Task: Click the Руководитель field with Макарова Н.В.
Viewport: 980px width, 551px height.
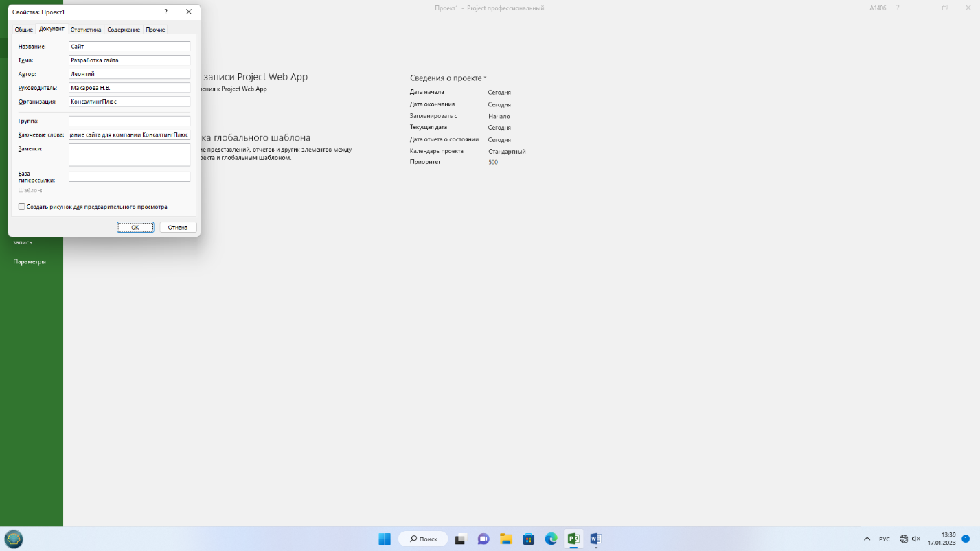Action: pos(129,88)
